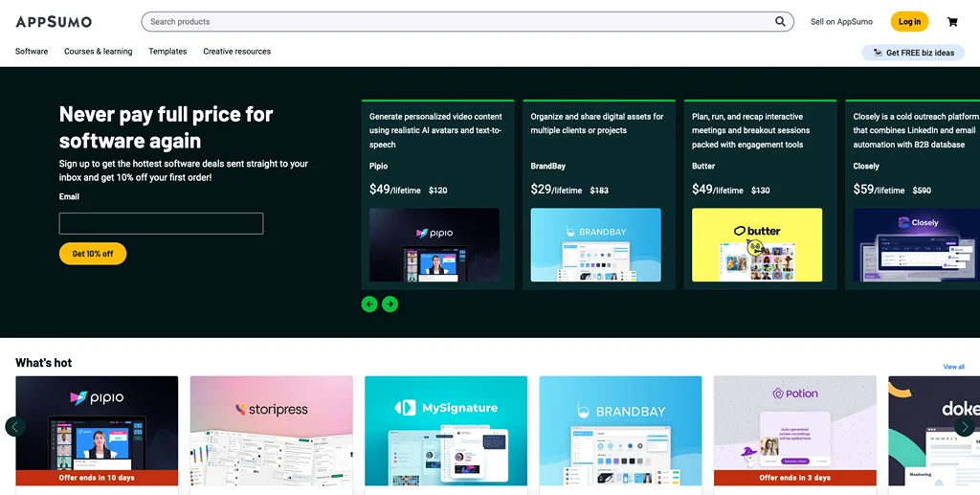Click left arrow in What's hot carousel

(x=15, y=426)
